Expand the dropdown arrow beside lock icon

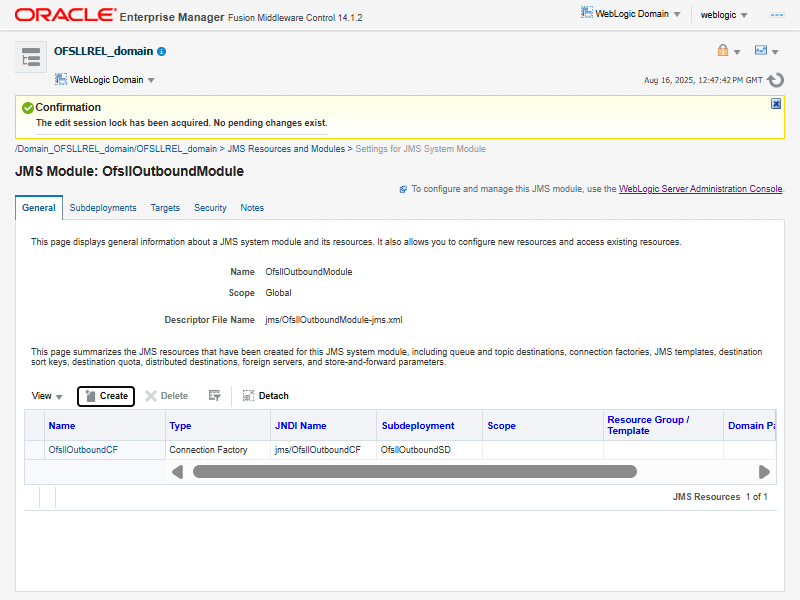[737, 52]
